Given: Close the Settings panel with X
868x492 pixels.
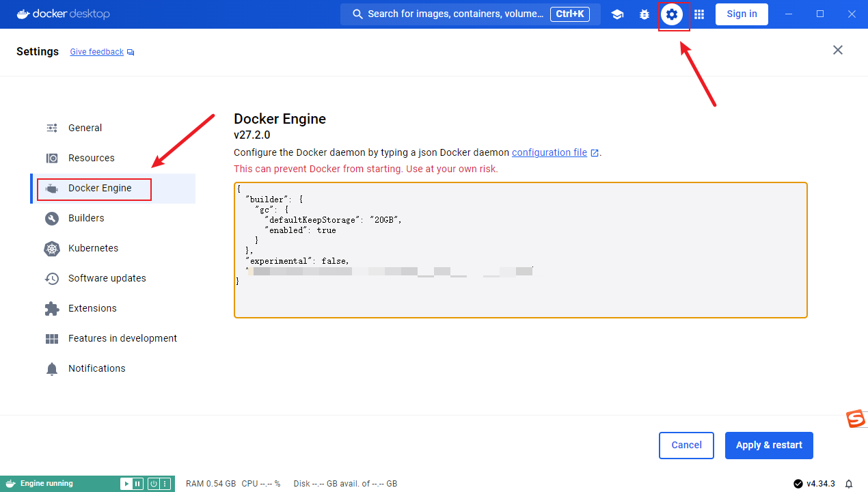Looking at the screenshot, I should click(838, 50).
